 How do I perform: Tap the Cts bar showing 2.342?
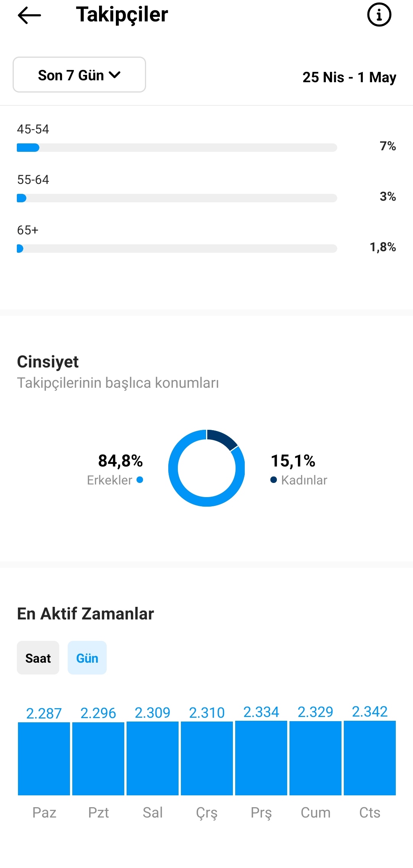[370, 758]
